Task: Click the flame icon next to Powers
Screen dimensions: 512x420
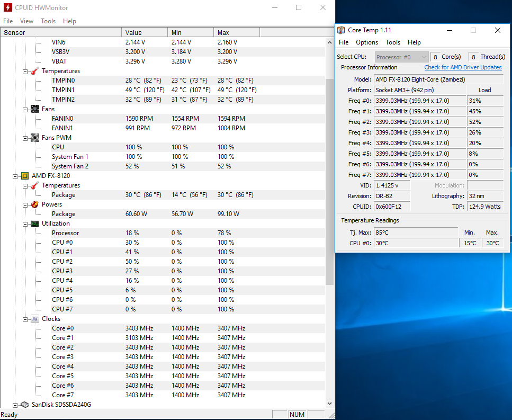Action: point(35,204)
